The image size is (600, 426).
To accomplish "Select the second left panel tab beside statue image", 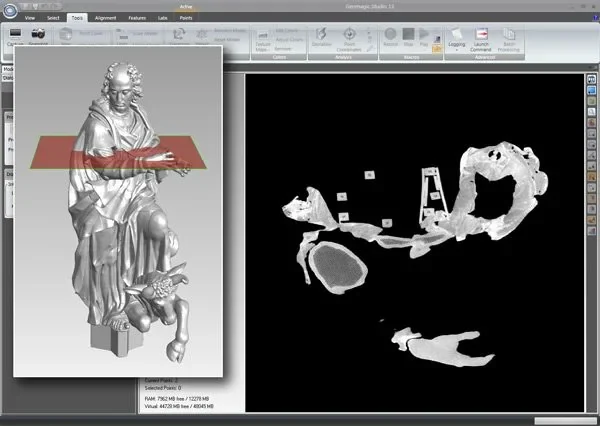I will tap(8, 78).
